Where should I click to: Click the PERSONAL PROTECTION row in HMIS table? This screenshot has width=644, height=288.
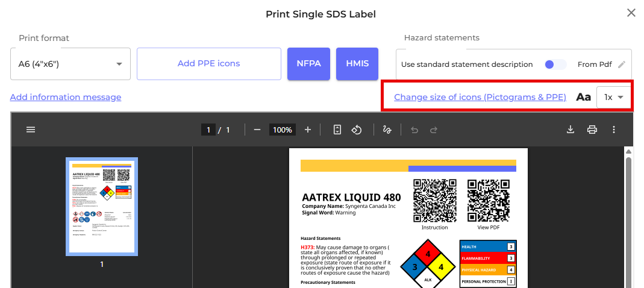[x=488, y=281]
